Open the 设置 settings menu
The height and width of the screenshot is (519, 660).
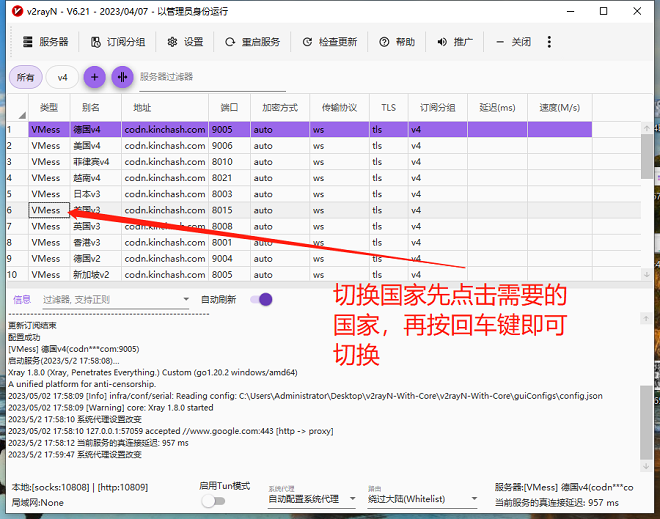click(185, 42)
